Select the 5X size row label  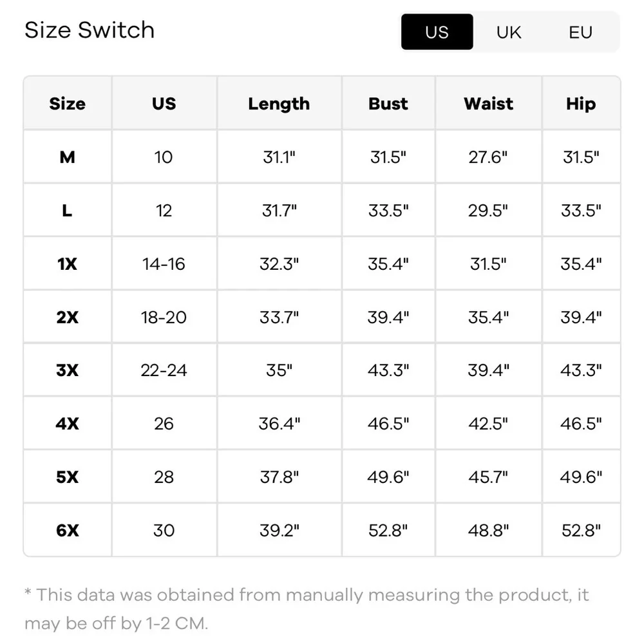pyautogui.click(x=67, y=477)
